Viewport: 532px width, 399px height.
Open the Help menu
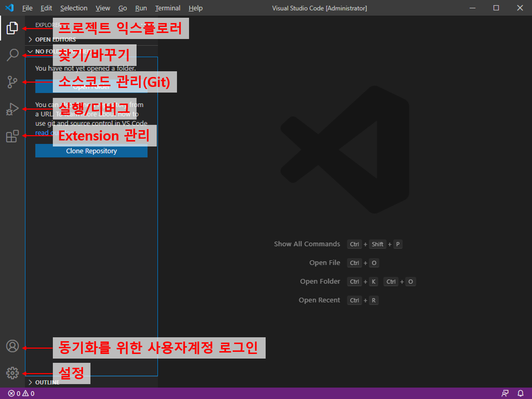point(195,8)
